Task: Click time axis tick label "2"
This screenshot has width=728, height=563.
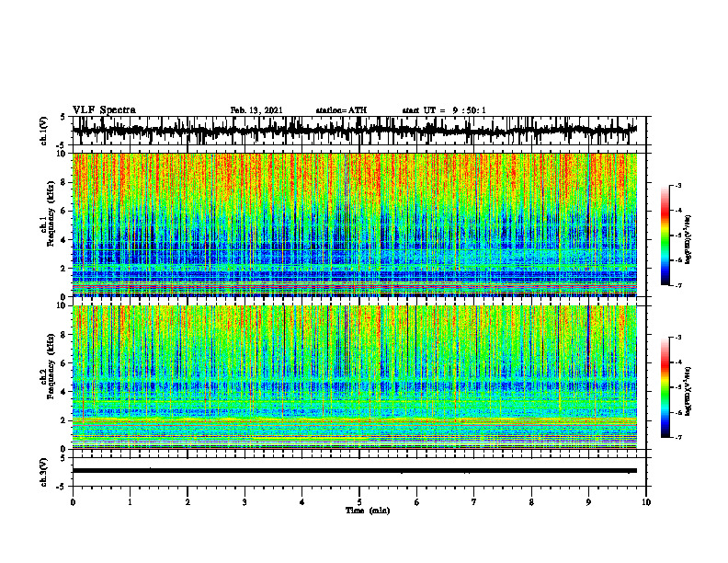Action: (x=188, y=502)
